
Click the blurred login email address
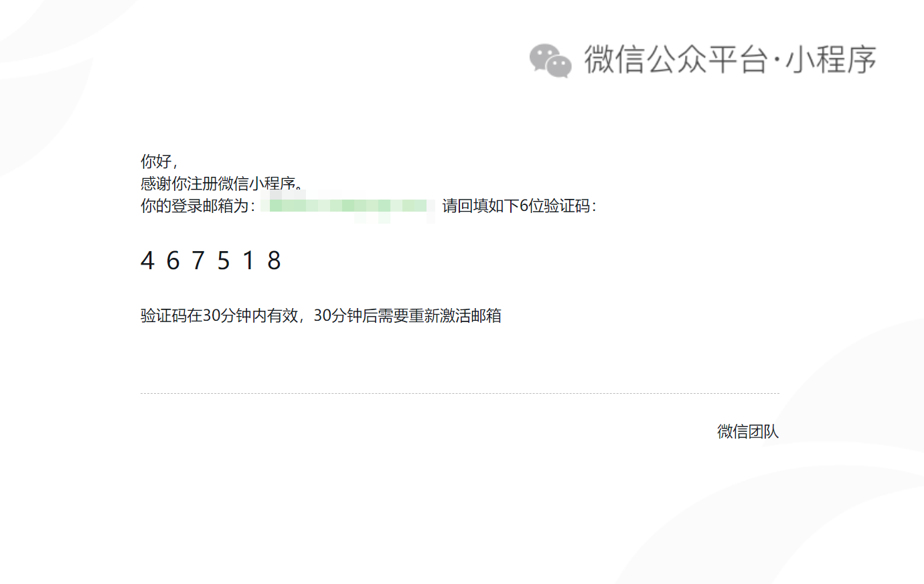(x=348, y=206)
